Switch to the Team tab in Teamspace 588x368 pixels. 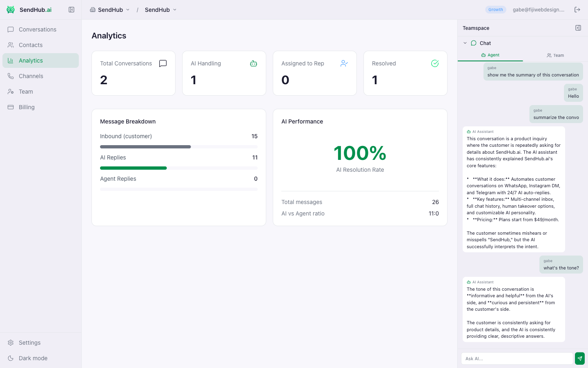[x=555, y=55]
